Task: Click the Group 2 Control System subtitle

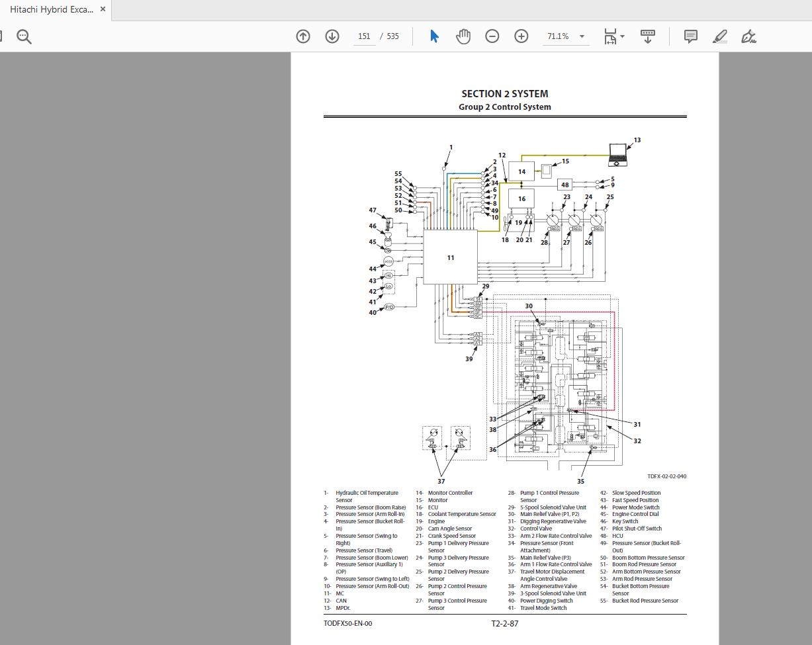Action: tap(504, 107)
